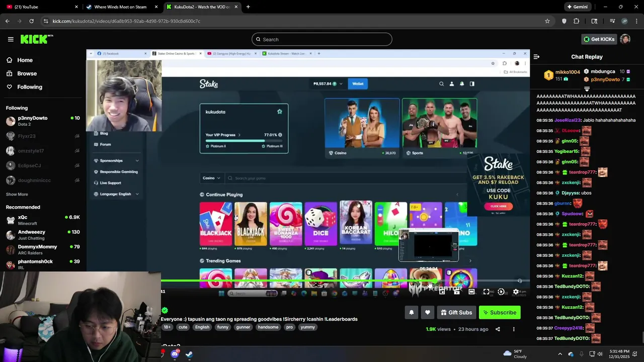Open Flyxr23 channel in sidebar
The image size is (644, 362).
point(43,136)
